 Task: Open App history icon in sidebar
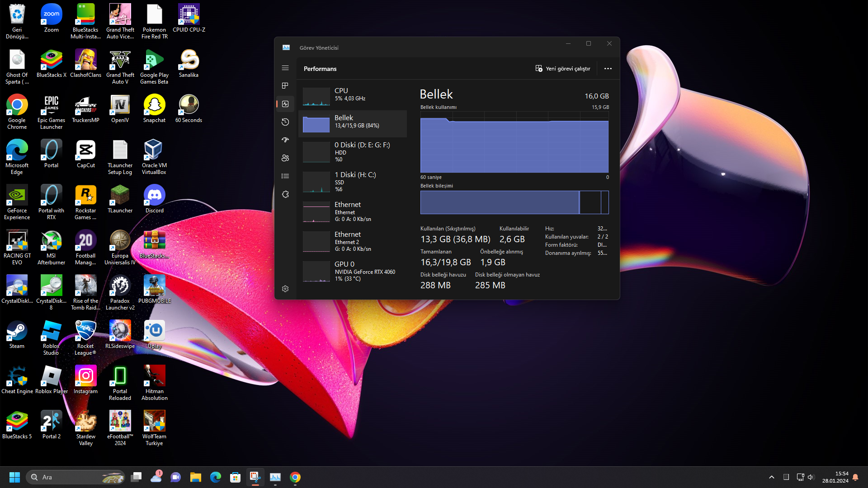[x=285, y=122]
